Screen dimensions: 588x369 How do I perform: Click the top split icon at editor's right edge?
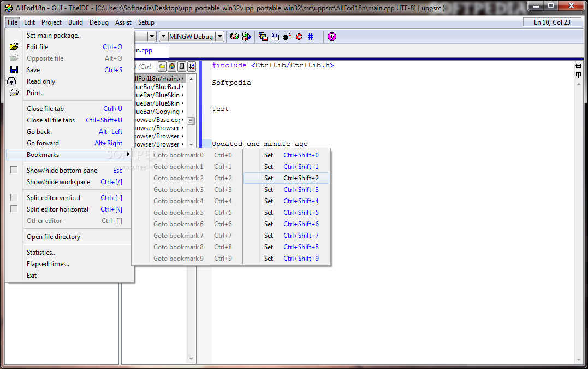578,66
